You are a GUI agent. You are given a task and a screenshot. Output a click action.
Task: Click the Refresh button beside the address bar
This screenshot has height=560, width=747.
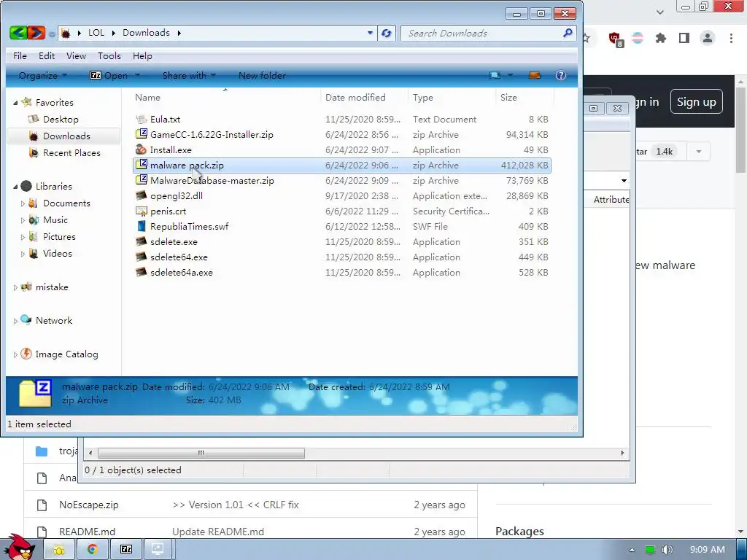[x=387, y=33]
